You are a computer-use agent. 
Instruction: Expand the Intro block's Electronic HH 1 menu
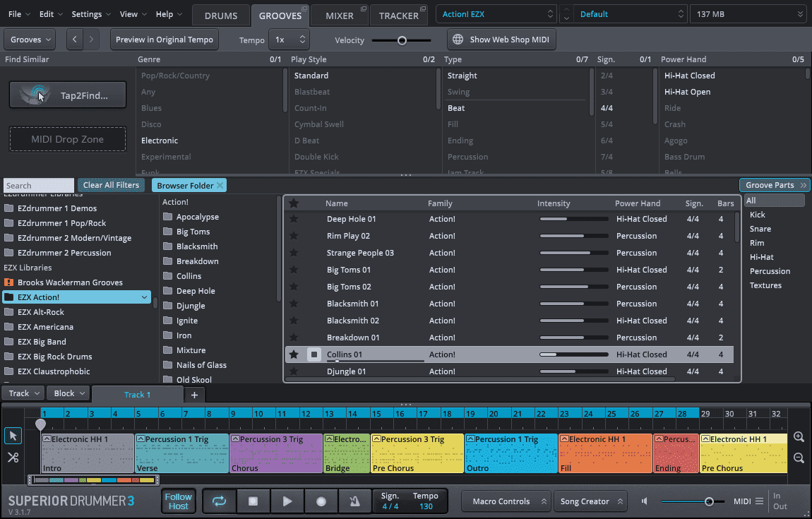(47, 439)
